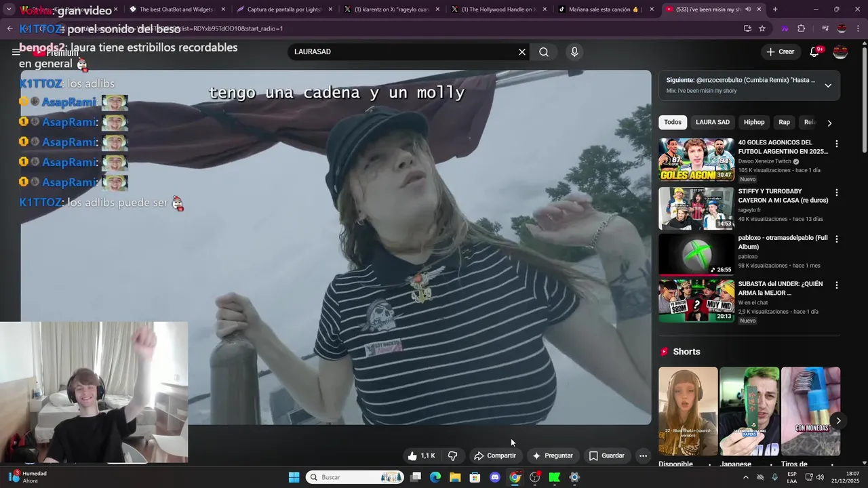The width and height of the screenshot is (868, 488).
Task: Click the SUBASTA del UNDER title
Action: (x=781, y=289)
